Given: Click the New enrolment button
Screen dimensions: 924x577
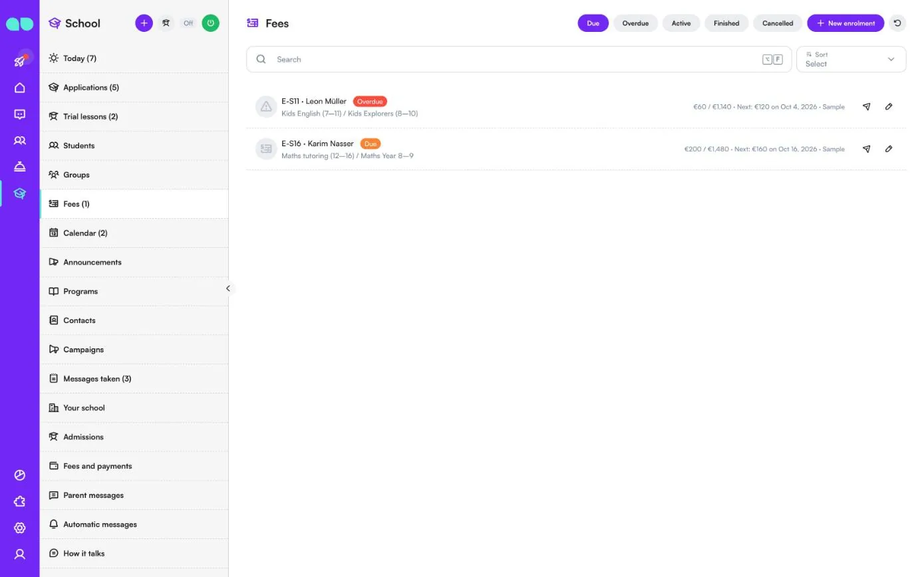Looking at the screenshot, I should click(x=846, y=23).
